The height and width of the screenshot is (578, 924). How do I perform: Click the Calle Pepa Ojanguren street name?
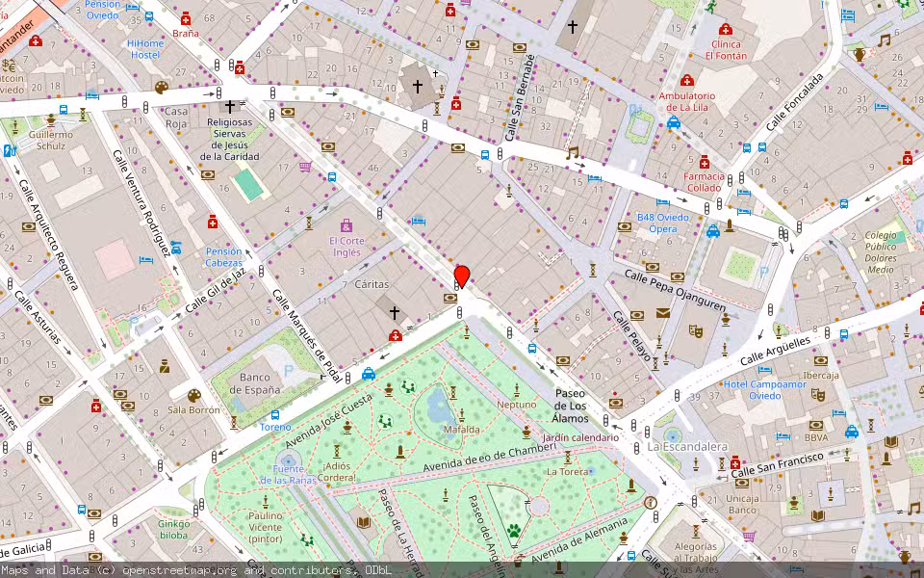(x=675, y=290)
